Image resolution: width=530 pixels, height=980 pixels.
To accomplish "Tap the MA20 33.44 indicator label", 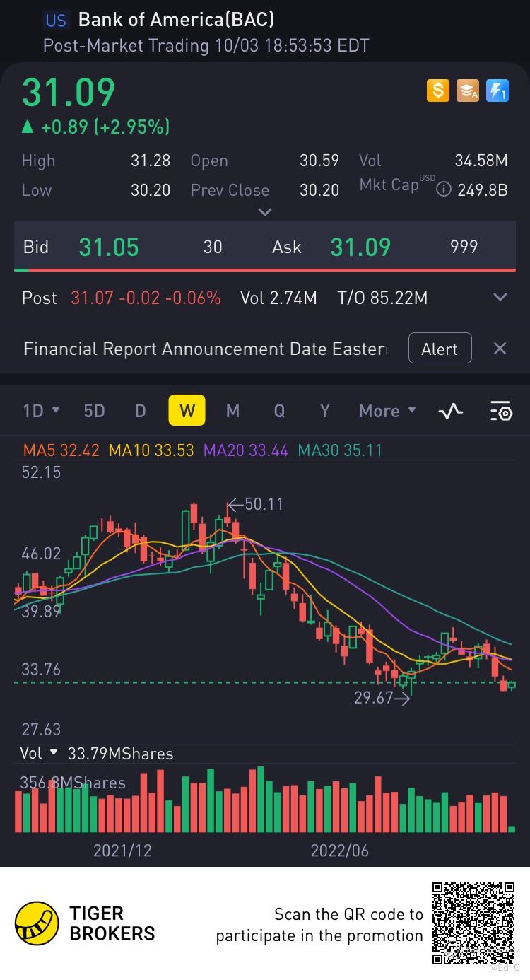I will pos(246,450).
